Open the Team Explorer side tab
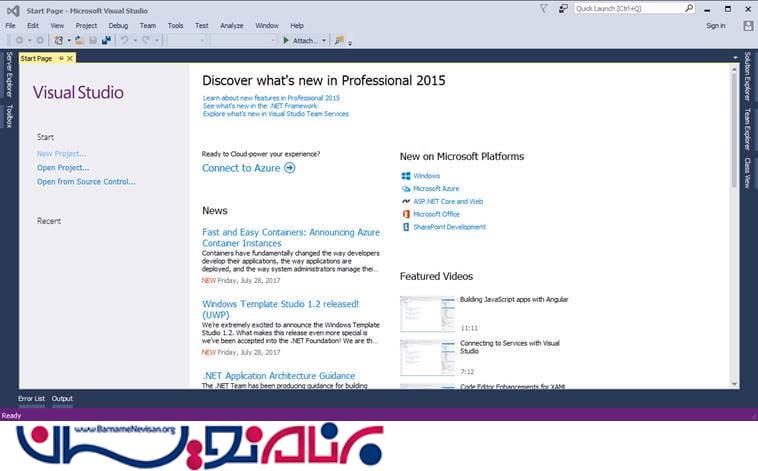The width and height of the screenshot is (758, 471). [x=747, y=128]
